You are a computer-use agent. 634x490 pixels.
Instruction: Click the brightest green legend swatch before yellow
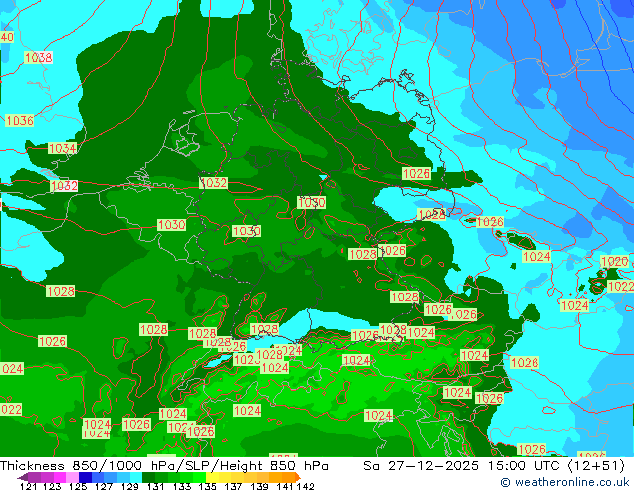click(x=199, y=477)
